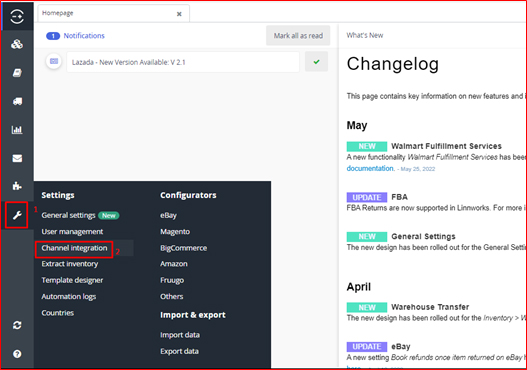Click the FBA update heading
Image resolution: width=527 pixels, height=370 pixels.
click(399, 197)
